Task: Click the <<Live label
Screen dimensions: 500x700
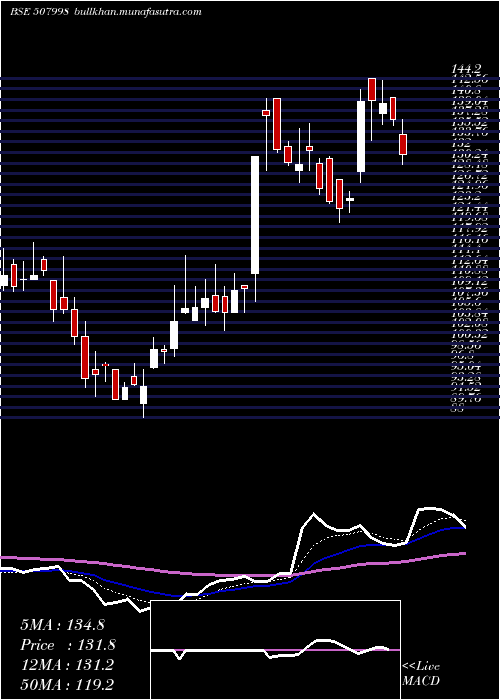Action: coord(421,667)
